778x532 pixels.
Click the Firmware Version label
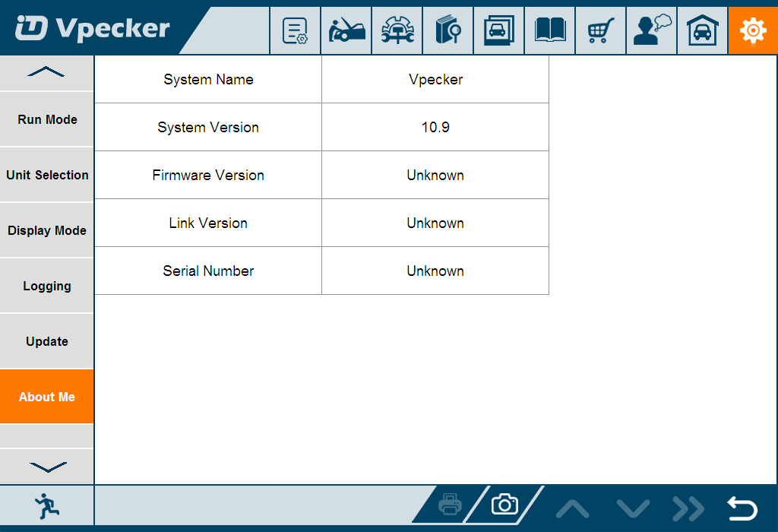208,176
